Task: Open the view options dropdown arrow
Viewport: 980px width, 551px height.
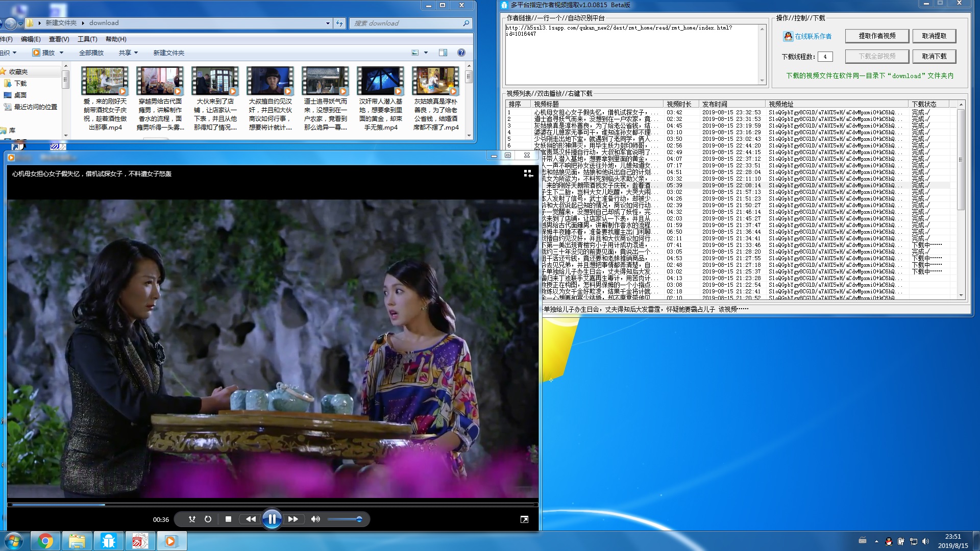Action: tap(426, 53)
